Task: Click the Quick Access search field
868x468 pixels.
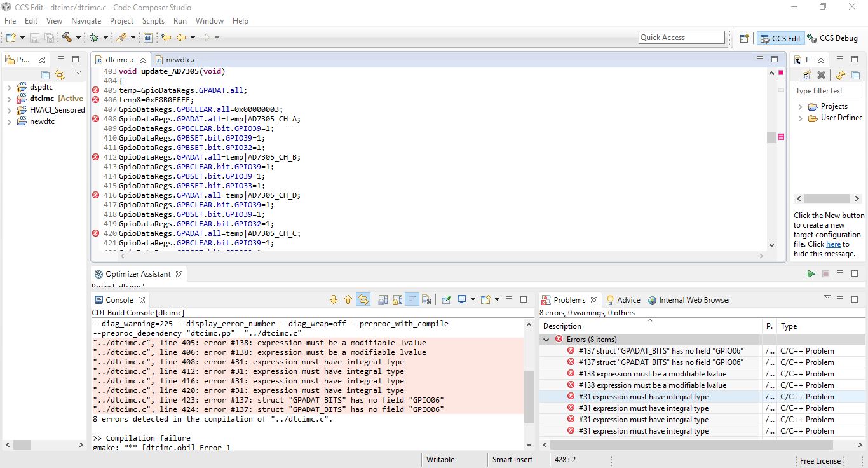Action: pos(681,38)
